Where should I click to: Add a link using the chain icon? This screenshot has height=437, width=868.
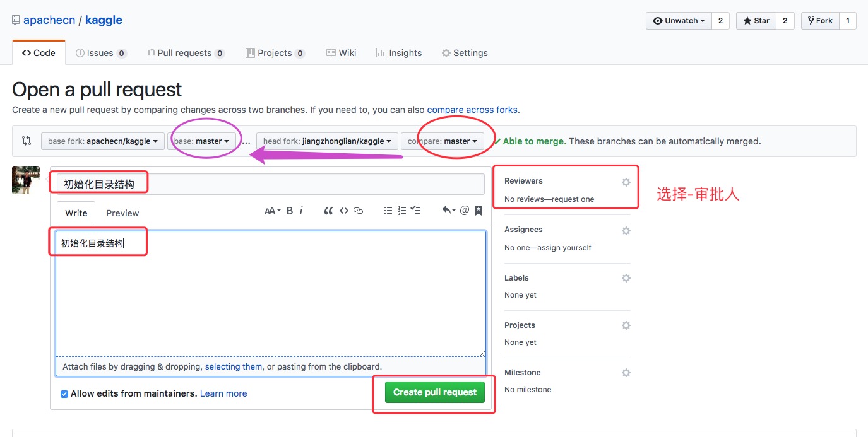(x=359, y=211)
